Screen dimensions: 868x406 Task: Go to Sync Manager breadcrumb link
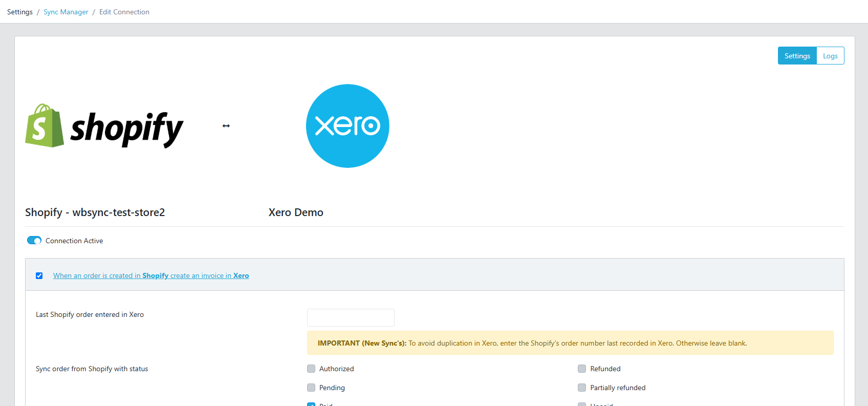point(66,12)
